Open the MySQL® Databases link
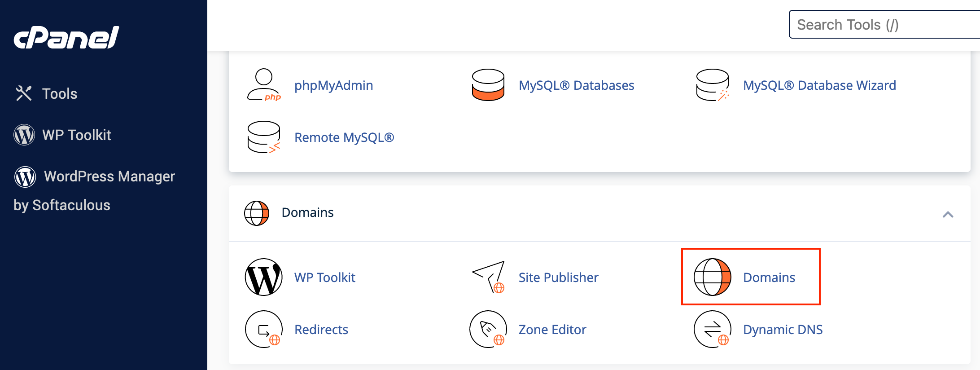The width and height of the screenshot is (980, 370). (576, 85)
